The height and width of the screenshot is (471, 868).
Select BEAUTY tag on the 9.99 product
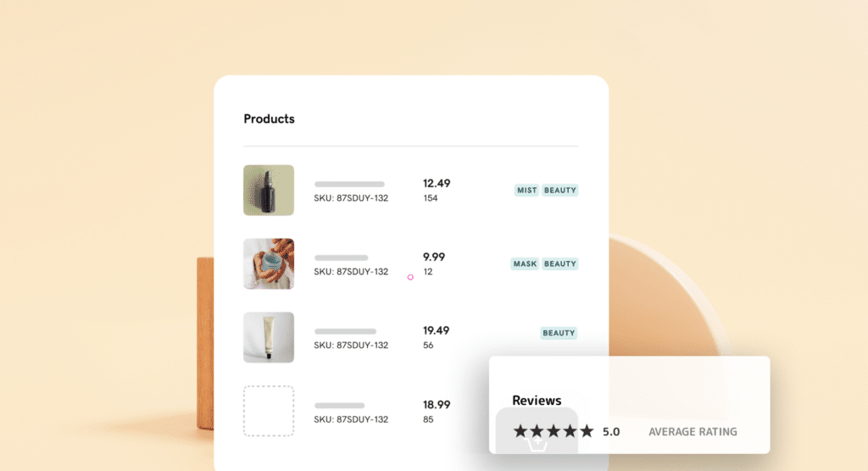(559, 263)
